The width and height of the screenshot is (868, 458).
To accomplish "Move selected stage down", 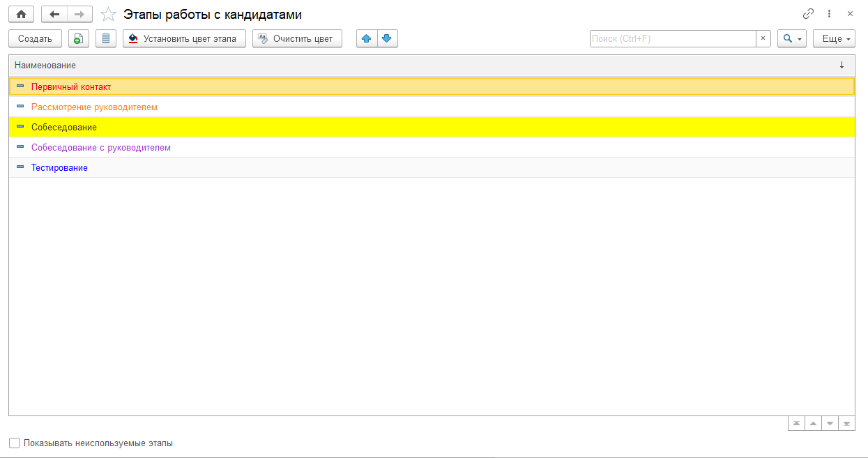I will 388,38.
